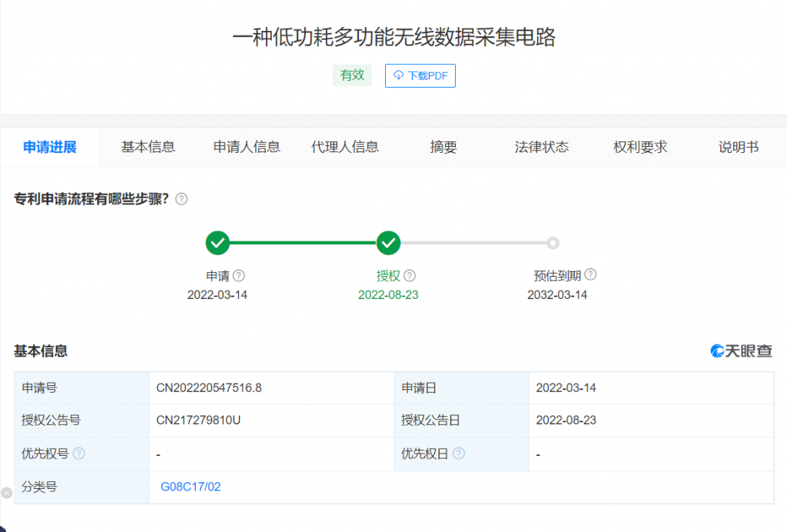
Task: Click help icon beside 优先权日
Action: [458, 454]
